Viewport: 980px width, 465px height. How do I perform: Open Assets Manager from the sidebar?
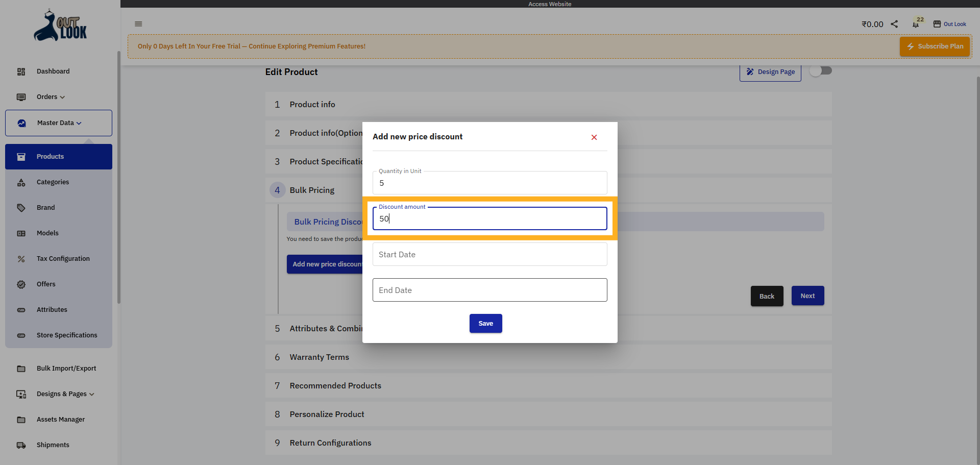(60, 419)
